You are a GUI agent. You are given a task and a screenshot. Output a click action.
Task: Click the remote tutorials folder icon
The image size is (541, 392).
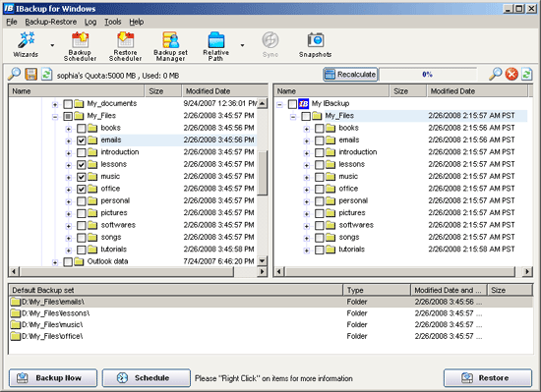[x=331, y=250]
